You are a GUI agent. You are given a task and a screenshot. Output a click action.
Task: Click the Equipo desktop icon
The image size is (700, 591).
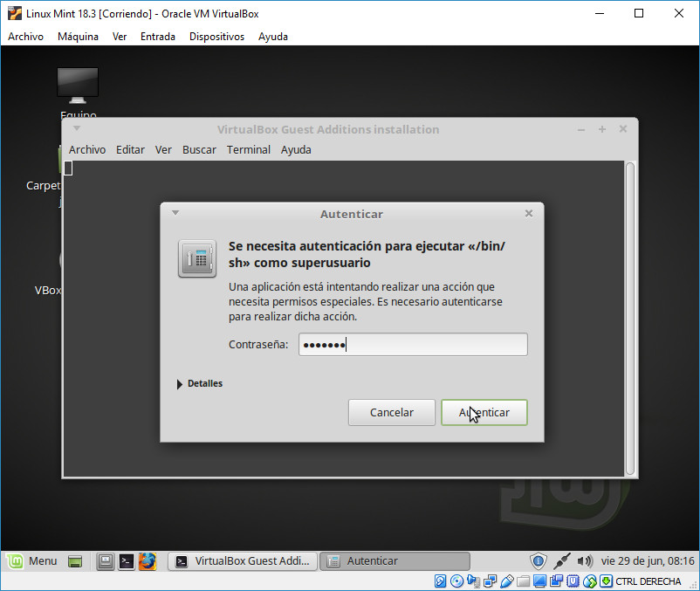[78, 93]
